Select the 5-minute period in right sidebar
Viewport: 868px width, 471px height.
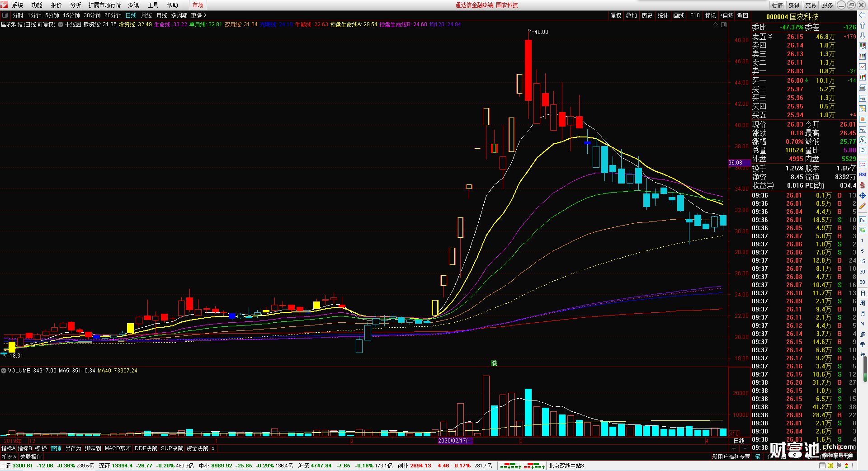[863, 251]
